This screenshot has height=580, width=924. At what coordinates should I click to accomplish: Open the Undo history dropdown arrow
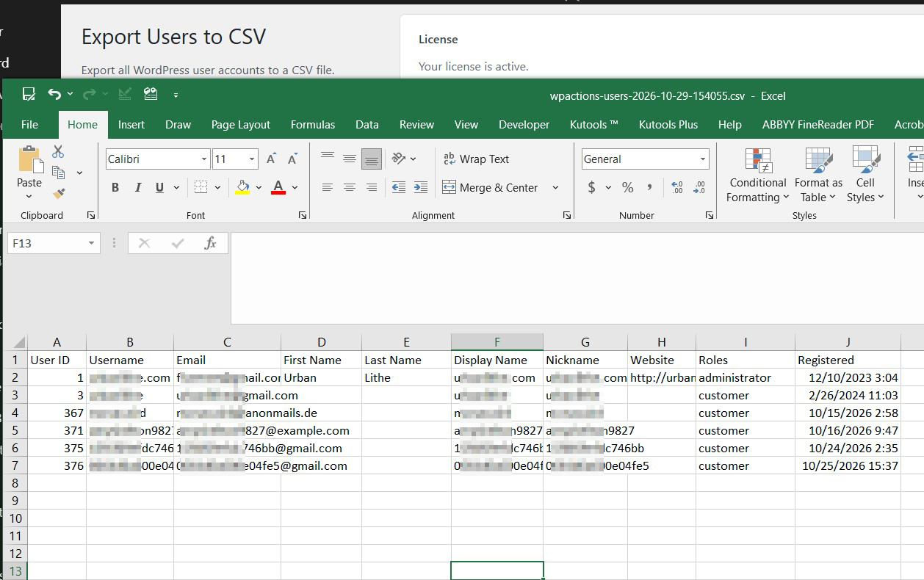(70, 94)
